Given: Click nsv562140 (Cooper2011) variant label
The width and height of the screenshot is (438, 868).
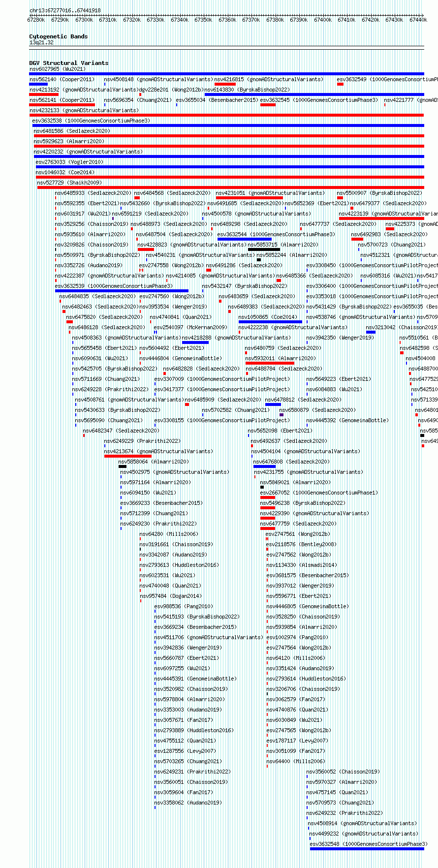Looking at the screenshot, I should pyautogui.click(x=62, y=79).
